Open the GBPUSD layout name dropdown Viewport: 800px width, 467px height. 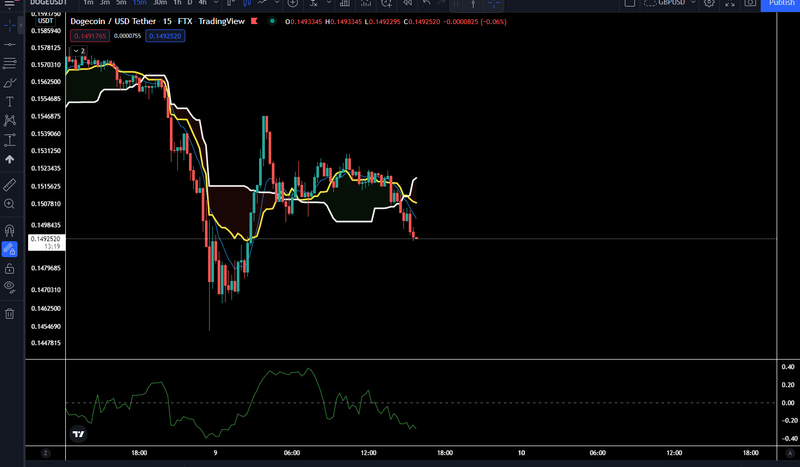[x=669, y=3]
